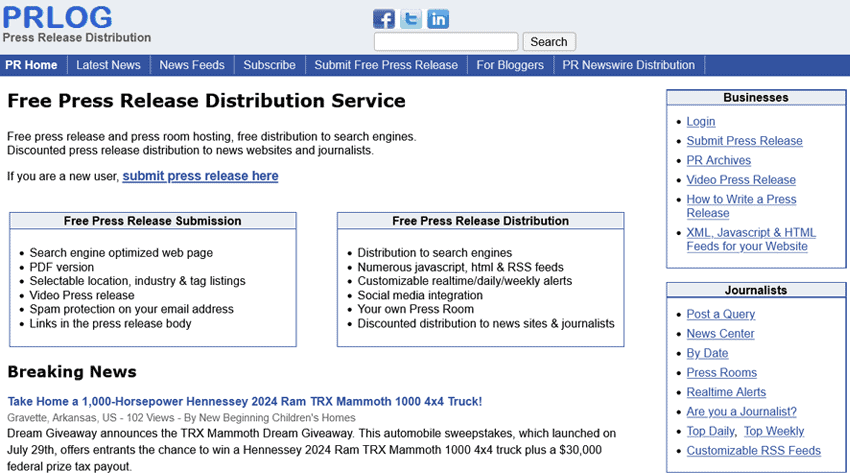Click the PRLOG logo
The width and height of the screenshot is (850, 476).
(57, 17)
